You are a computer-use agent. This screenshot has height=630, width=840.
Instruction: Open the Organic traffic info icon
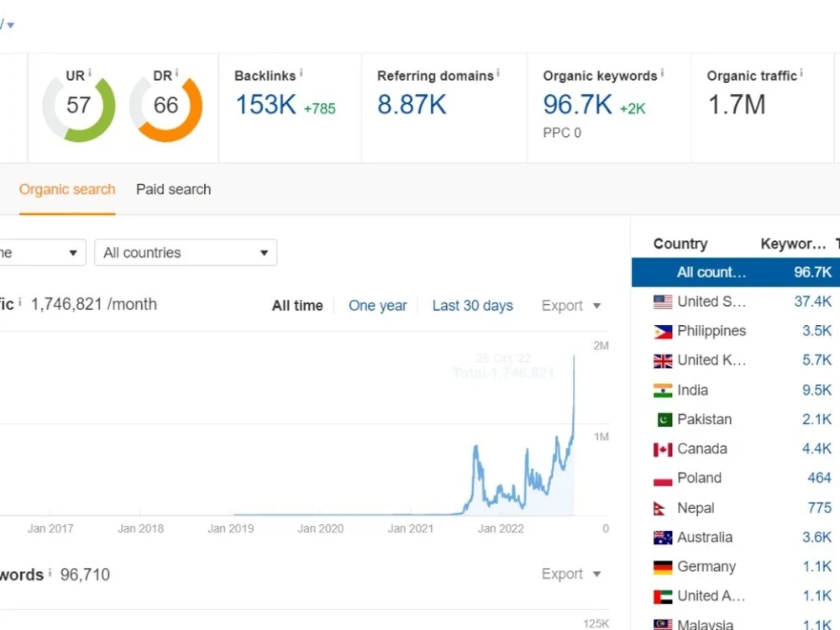801,72
